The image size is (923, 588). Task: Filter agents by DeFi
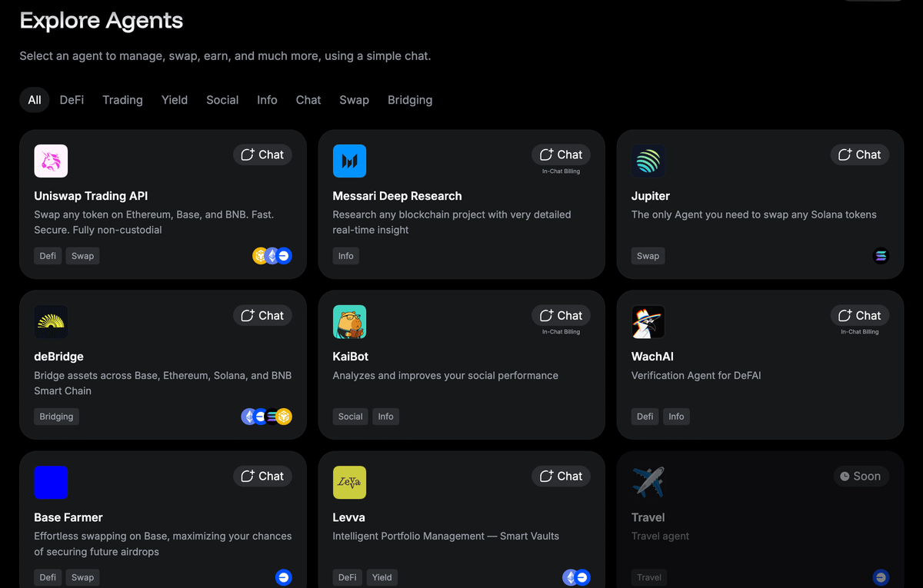coord(72,100)
